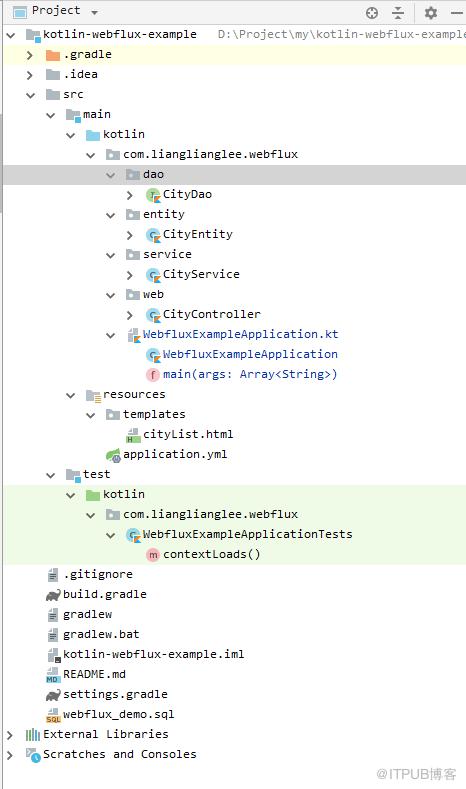The height and width of the screenshot is (789, 466).
Task: Select WebfluxExampleApplication class entry
Action: point(250,354)
